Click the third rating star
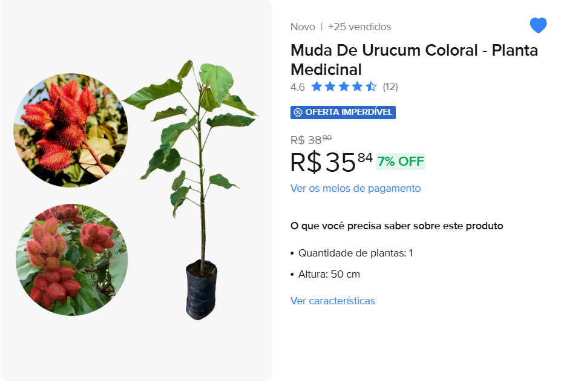 (344, 87)
